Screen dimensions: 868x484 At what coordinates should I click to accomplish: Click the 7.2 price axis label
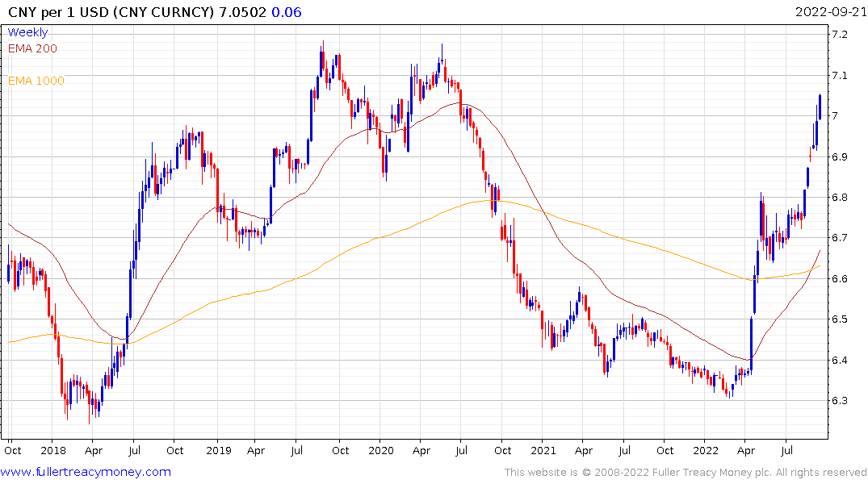point(839,35)
